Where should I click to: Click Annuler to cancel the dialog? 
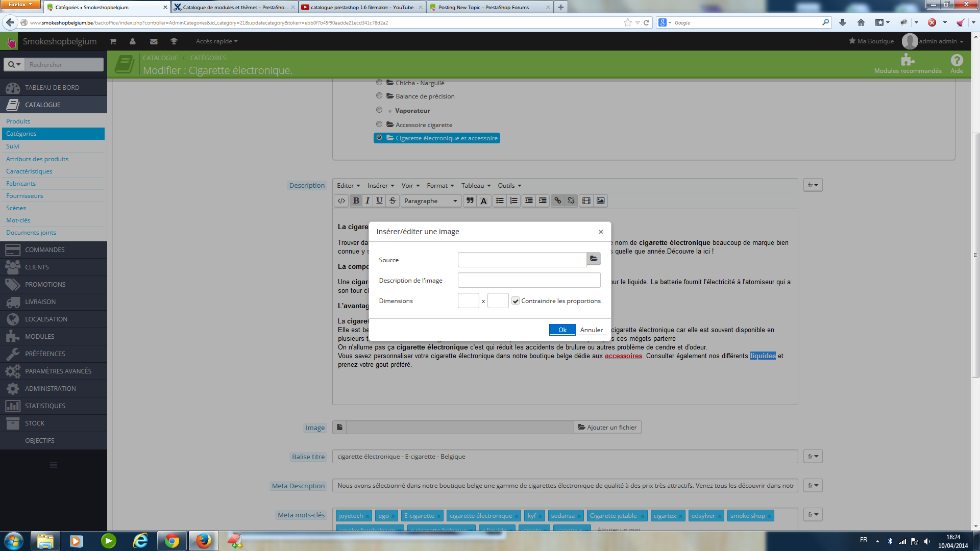pos(591,330)
